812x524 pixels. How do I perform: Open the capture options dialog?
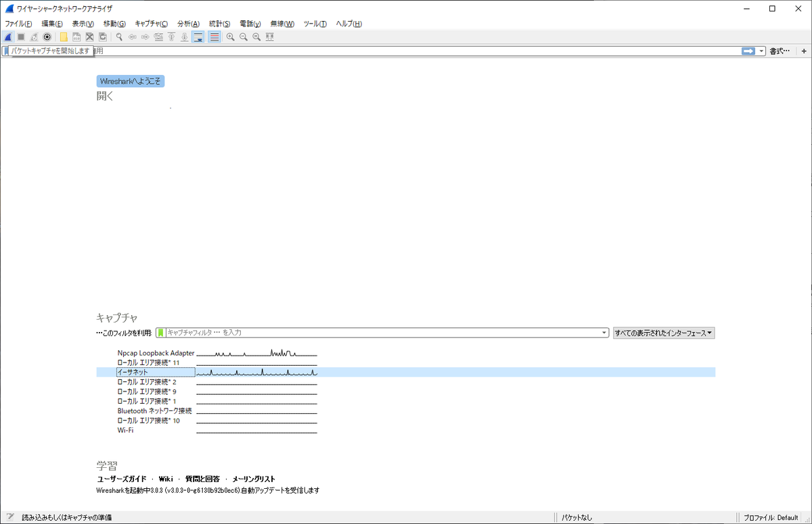[x=46, y=37]
